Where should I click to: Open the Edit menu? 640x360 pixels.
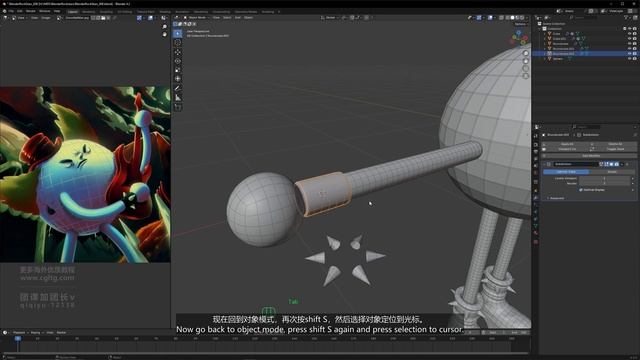pyautogui.click(x=20, y=11)
